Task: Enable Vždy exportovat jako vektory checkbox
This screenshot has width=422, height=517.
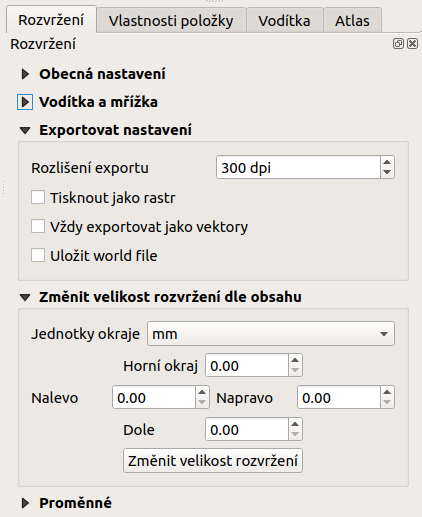Action: click(x=38, y=226)
